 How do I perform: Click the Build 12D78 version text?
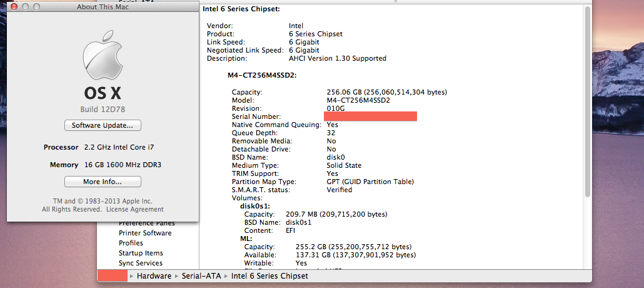[103, 110]
